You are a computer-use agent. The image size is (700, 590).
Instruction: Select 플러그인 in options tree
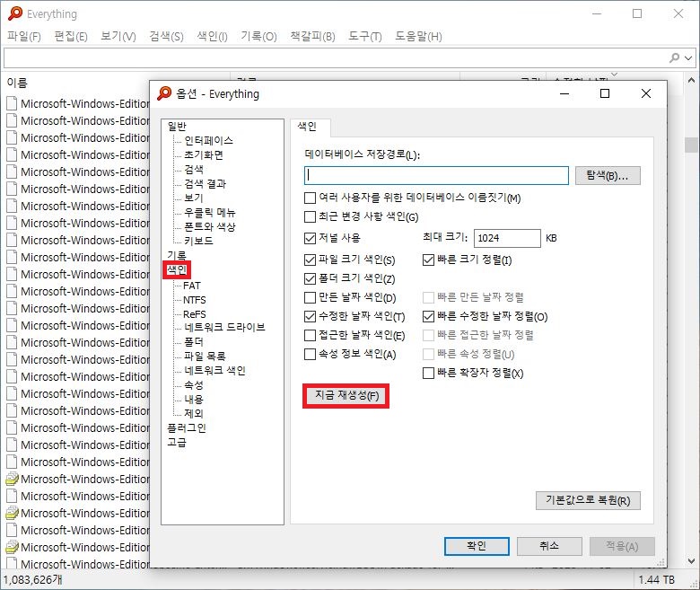click(187, 427)
